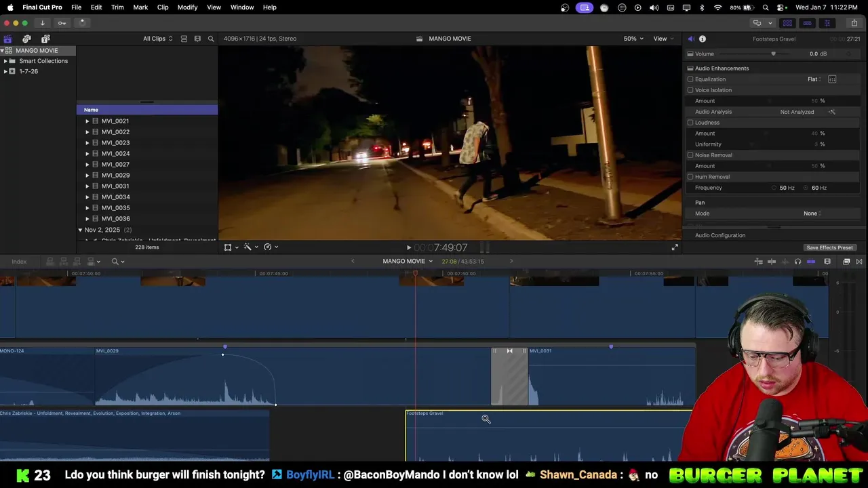Switch to the Audio inspector speaker icon
The height and width of the screenshot is (488, 868).
pyautogui.click(x=690, y=39)
